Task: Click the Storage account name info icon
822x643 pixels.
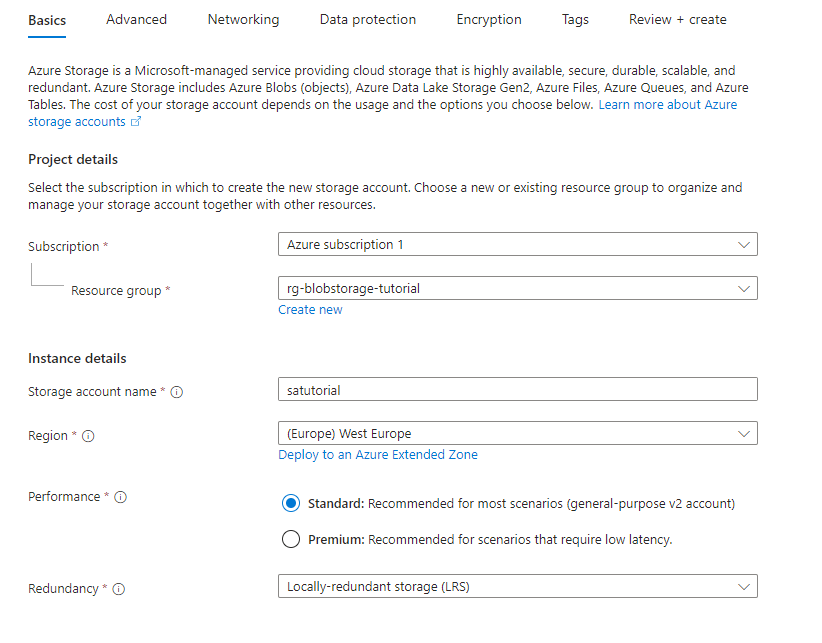Action: tap(177, 392)
